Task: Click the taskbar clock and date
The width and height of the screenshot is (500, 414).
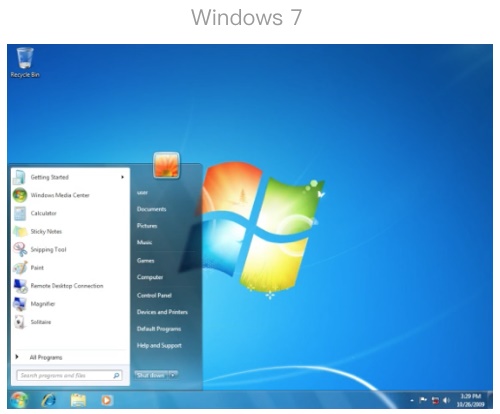Action: 470,400
